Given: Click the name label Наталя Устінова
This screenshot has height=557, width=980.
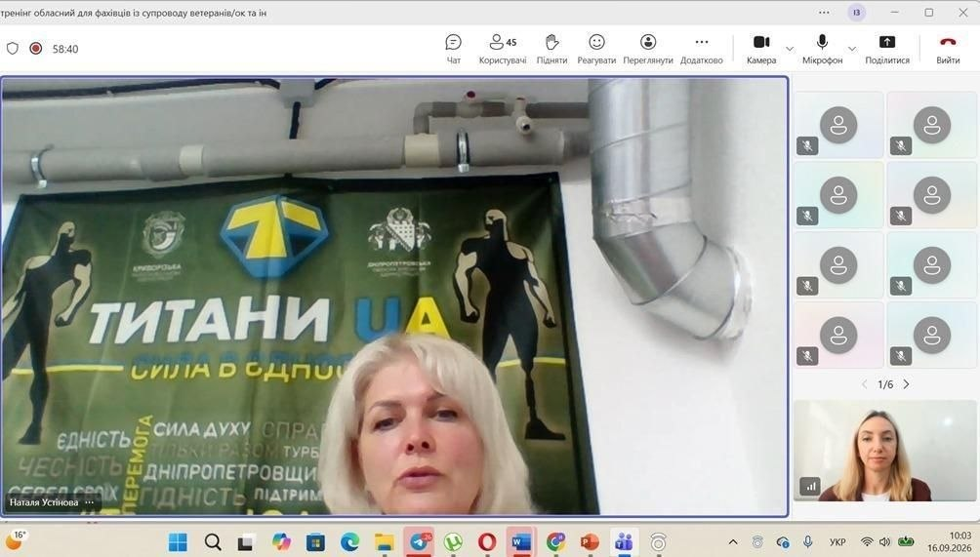Looking at the screenshot, I should pyautogui.click(x=44, y=502).
